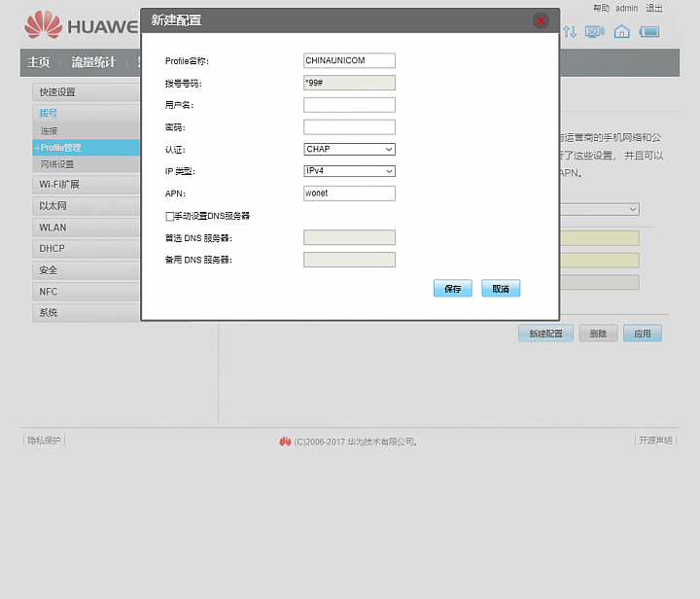
Task: Open the 隐私保护 footer link
Action: pyautogui.click(x=44, y=440)
